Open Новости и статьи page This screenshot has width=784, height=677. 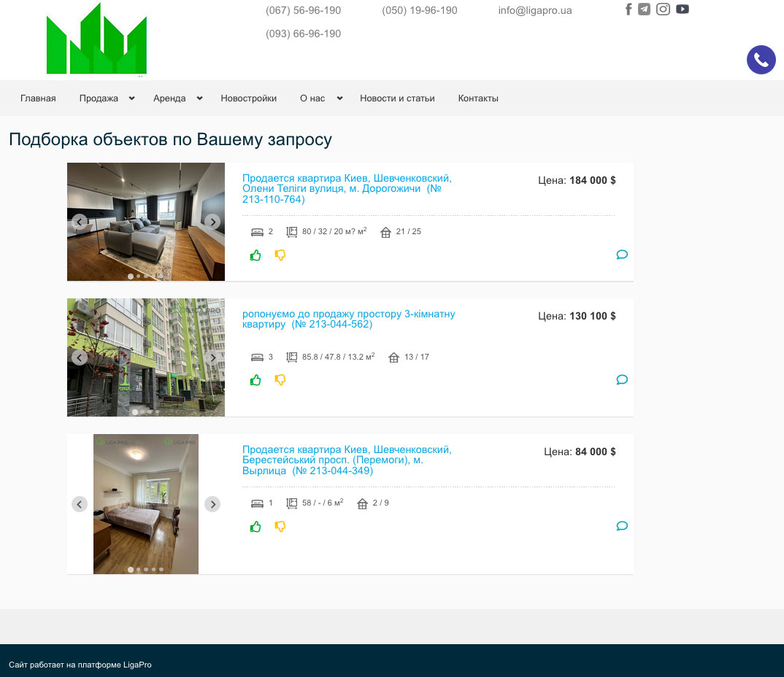coord(398,98)
